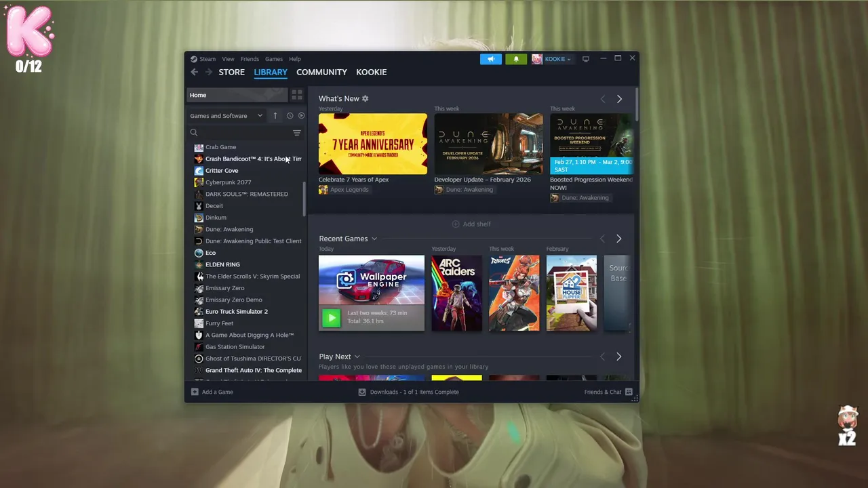This screenshot has height=488, width=868.
Task: Go to the STORE tab
Action: (231, 72)
